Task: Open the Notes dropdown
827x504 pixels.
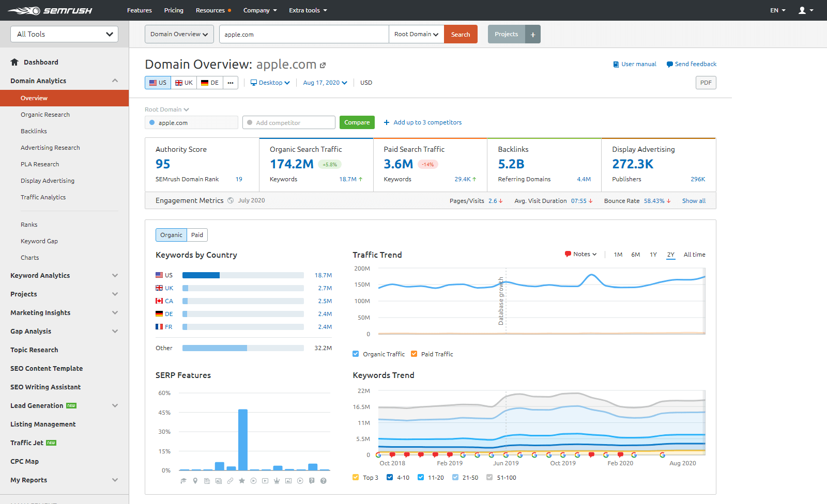Action: 581,254
